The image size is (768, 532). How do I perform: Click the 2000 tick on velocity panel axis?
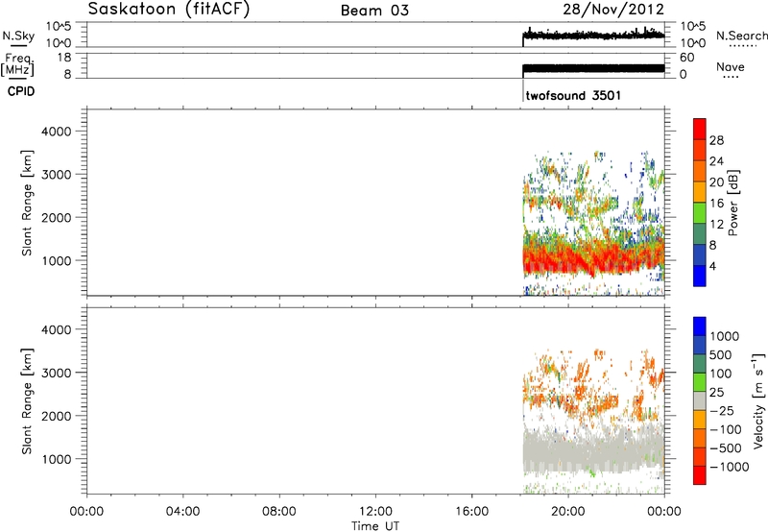click(57, 416)
